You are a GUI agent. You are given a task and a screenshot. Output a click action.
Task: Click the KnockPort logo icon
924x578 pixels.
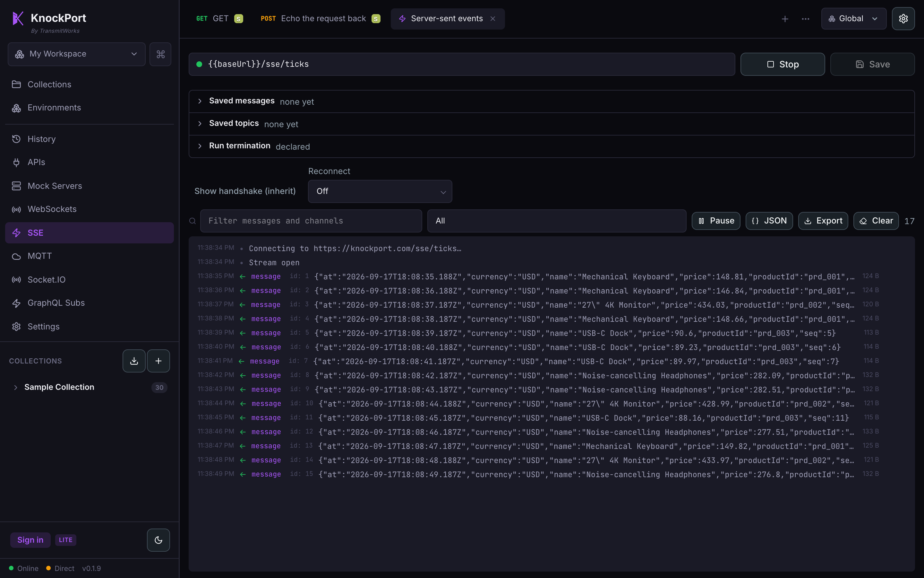pyautogui.click(x=18, y=18)
